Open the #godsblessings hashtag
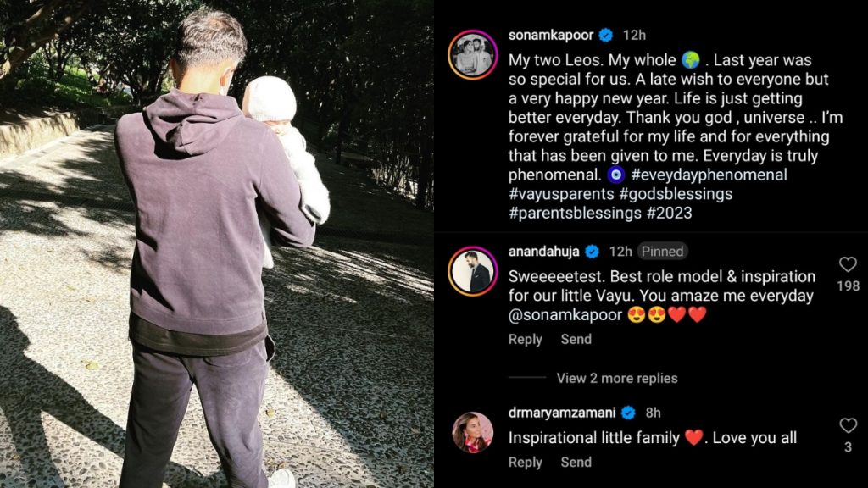The height and width of the screenshot is (488, 868). pyautogui.click(x=676, y=194)
